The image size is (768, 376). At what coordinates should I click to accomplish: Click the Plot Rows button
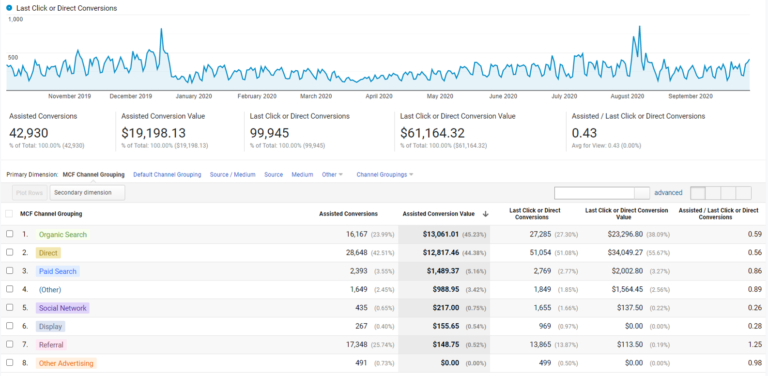click(29, 193)
